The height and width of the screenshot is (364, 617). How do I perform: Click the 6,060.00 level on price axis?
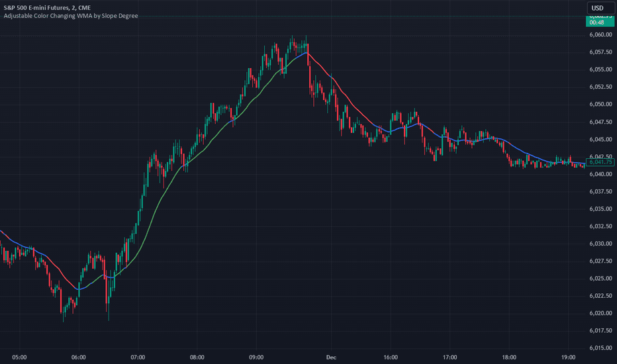[600, 34]
